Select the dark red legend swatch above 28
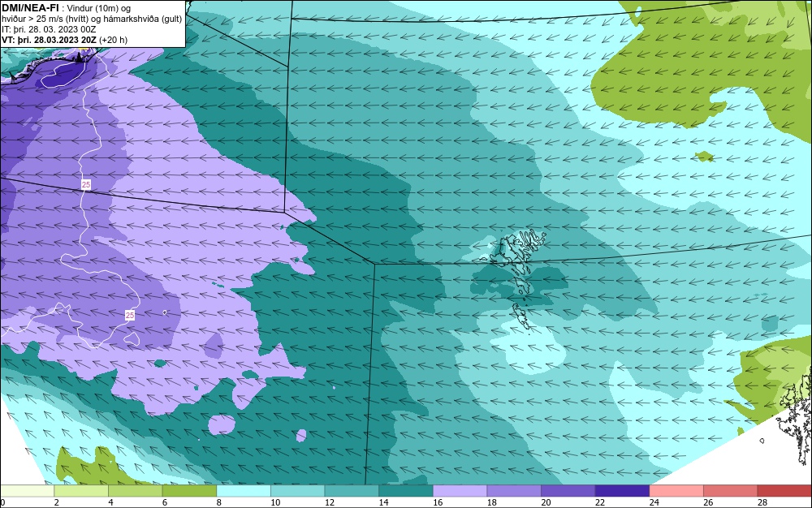Screen dimensions: 812x508 pos(784,491)
